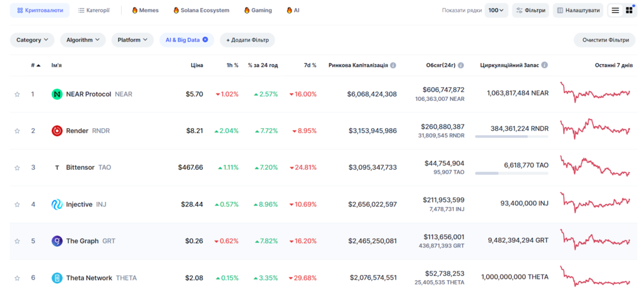Click Render circulating supply progress bar
Screen dimensions: 644x296
(x=511, y=136)
